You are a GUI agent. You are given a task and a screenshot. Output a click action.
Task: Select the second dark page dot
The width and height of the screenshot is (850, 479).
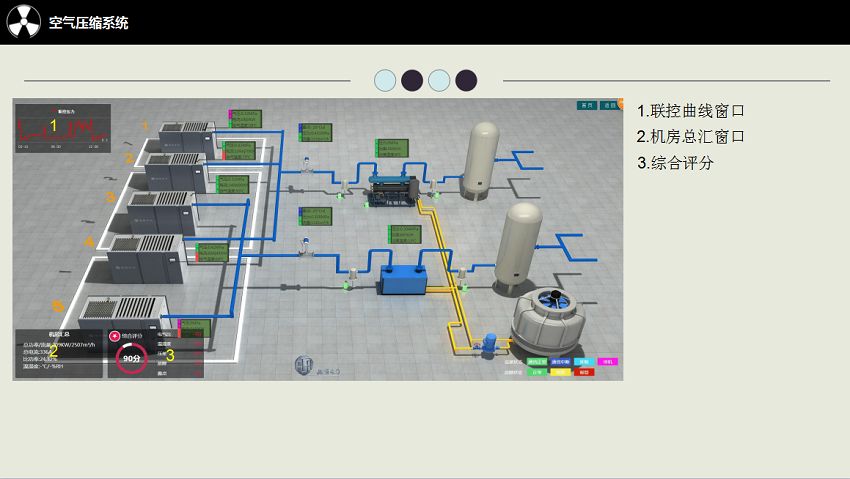412,80
